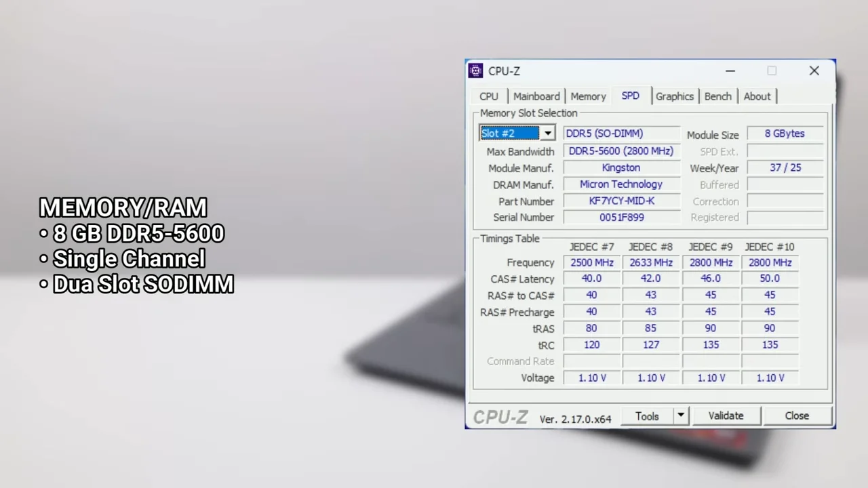Click the JEDEC #7 column header
The height and width of the screenshot is (488, 868).
click(x=591, y=247)
